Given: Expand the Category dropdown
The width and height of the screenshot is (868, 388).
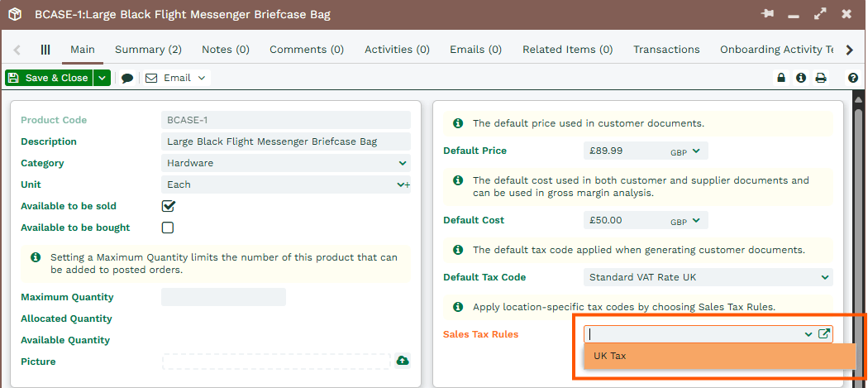Looking at the screenshot, I should click(x=286, y=163).
